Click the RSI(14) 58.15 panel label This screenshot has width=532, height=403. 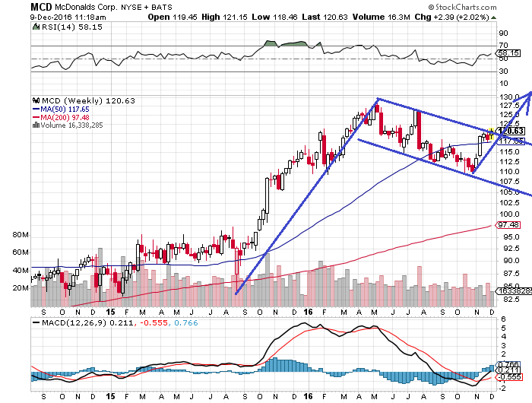coord(71,27)
